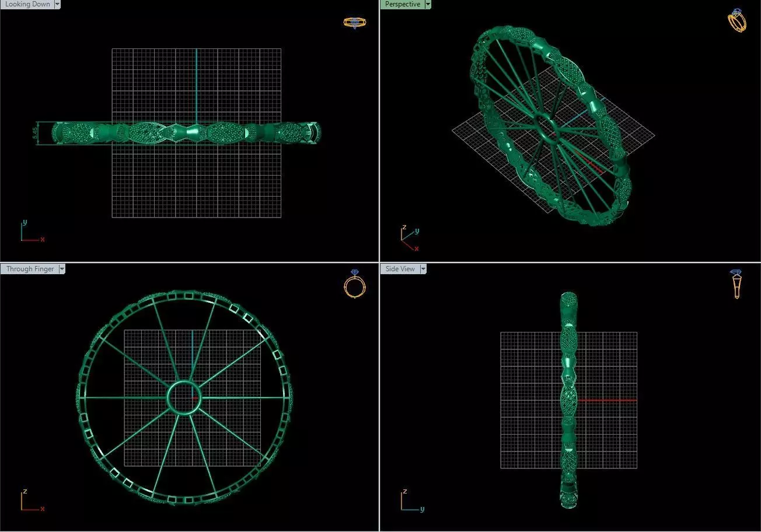This screenshot has height=532, width=761.
Task: Click the tilted ring icon in Perspective viewport
Action: pyautogui.click(x=737, y=20)
